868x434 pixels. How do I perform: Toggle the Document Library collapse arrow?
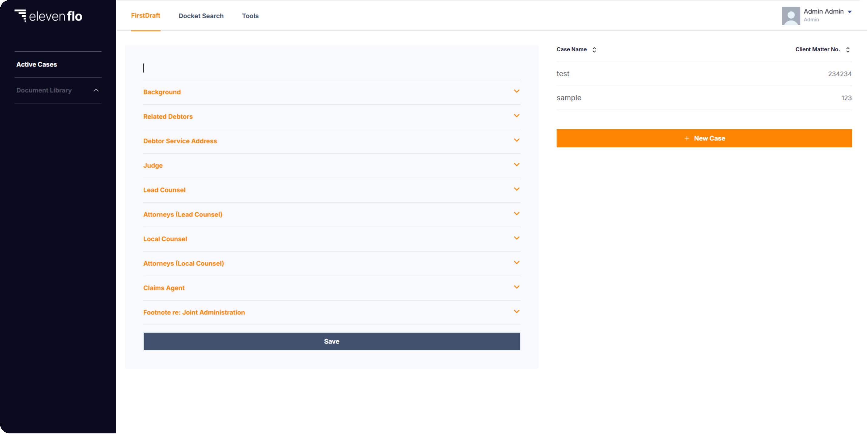pyautogui.click(x=96, y=90)
